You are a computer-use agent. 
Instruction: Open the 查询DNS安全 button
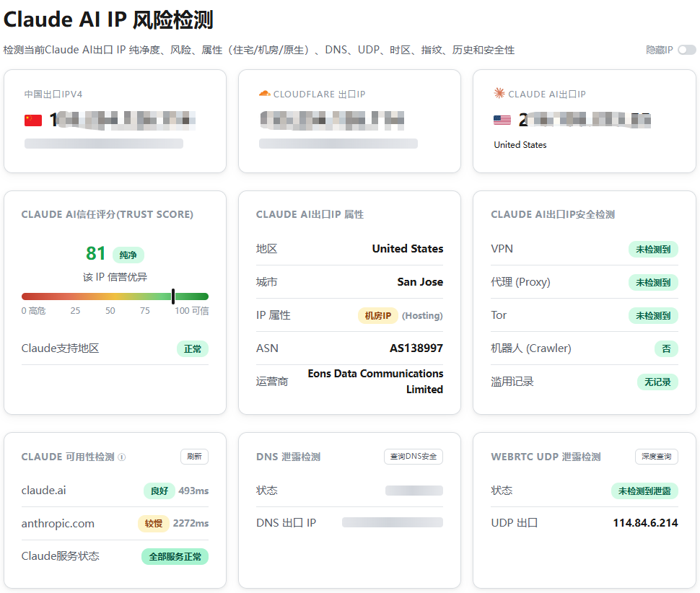(x=414, y=457)
